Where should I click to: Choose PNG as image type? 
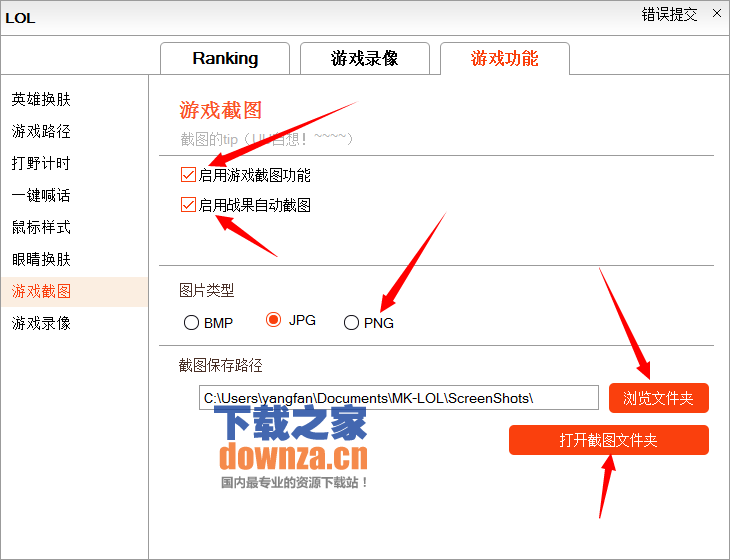351,323
